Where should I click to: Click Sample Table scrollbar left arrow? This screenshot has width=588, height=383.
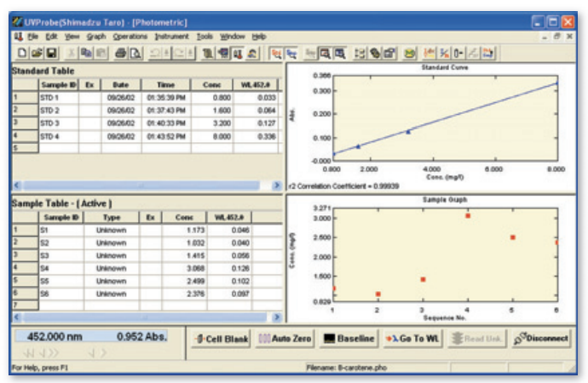tap(17, 317)
